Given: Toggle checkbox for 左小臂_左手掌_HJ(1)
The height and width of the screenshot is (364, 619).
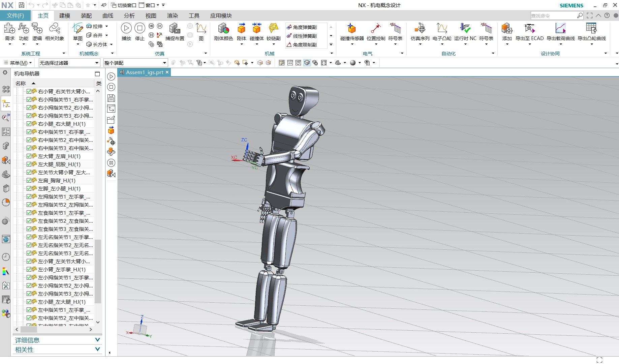Looking at the screenshot, I should pyautogui.click(x=29, y=269).
